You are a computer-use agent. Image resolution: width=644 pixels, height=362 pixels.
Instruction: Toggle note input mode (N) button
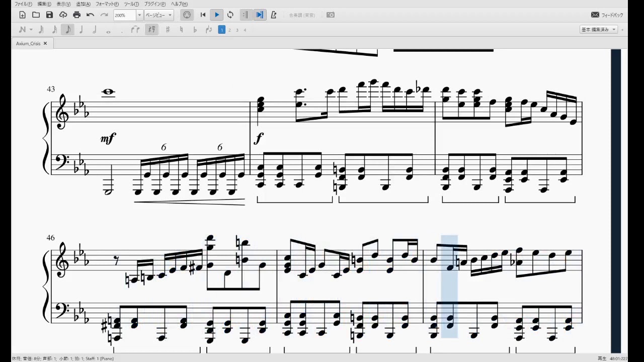tap(22, 30)
